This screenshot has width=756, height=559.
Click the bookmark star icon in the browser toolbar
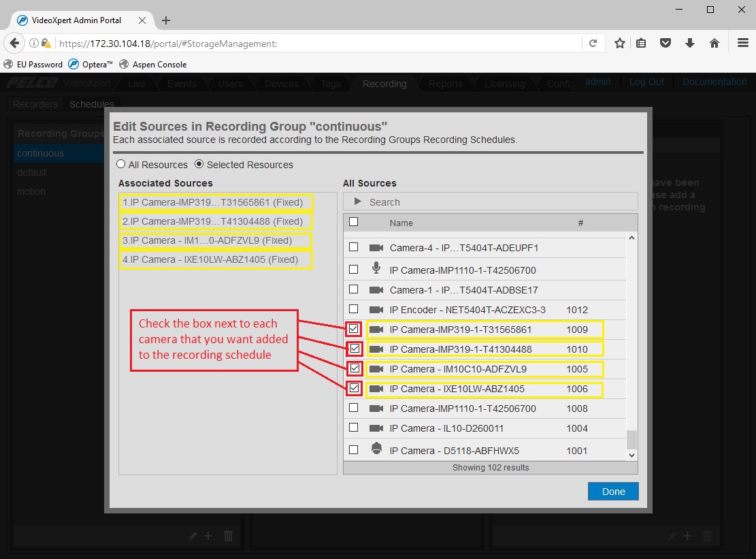pos(619,42)
